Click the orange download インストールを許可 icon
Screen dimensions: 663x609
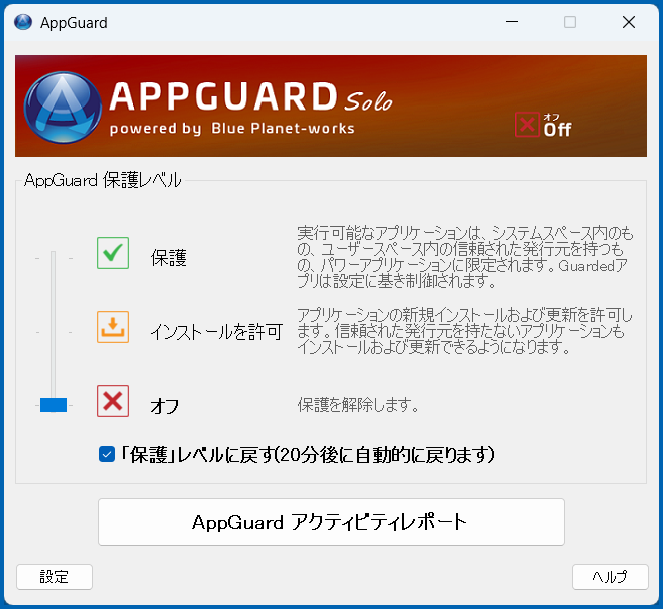click(x=113, y=327)
